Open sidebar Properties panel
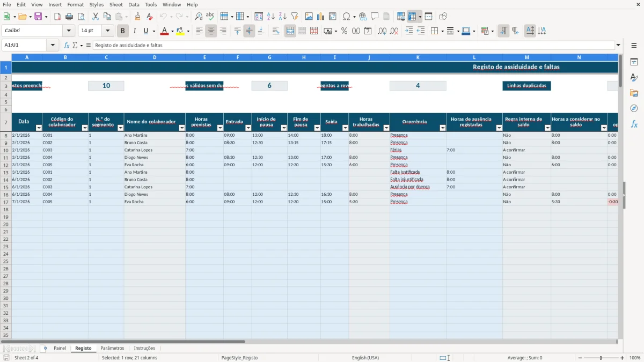The height and width of the screenshot is (362, 644). tap(634, 62)
